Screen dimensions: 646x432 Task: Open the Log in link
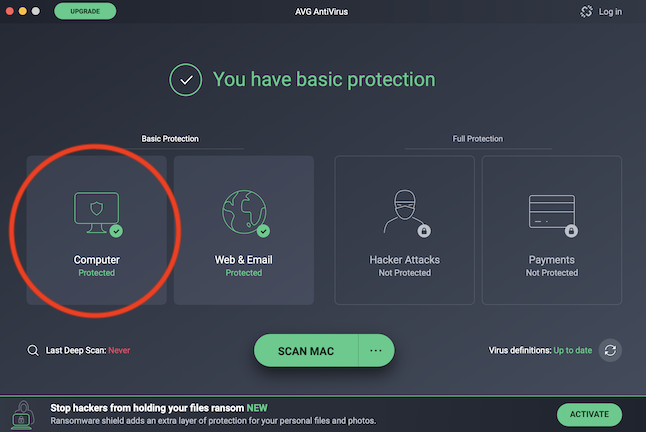pos(610,12)
